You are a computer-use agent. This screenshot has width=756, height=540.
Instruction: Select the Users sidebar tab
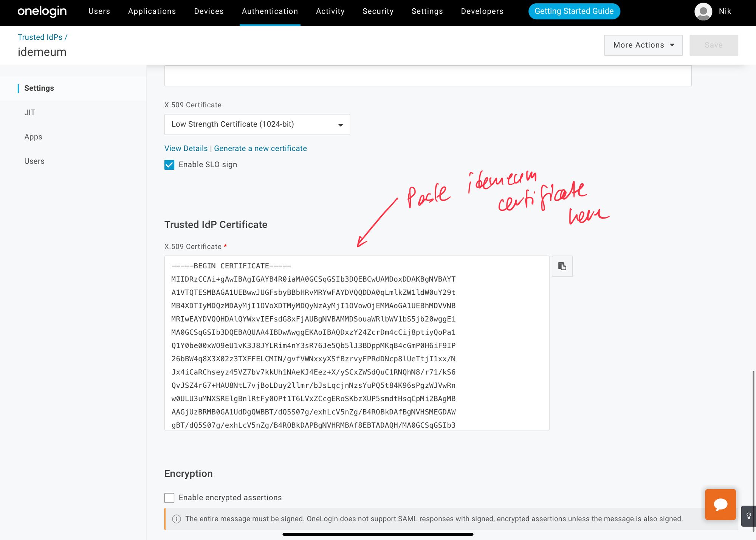(x=34, y=161)
